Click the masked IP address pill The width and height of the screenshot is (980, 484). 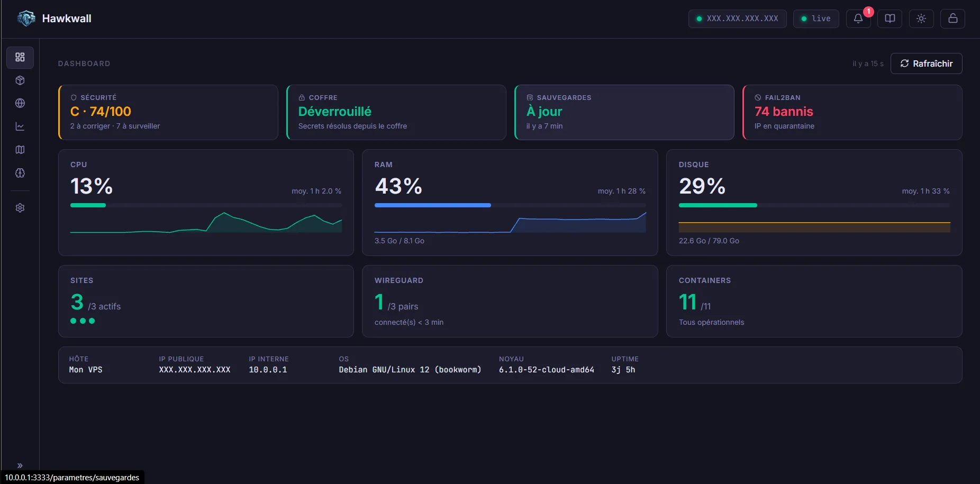[737, 19]
